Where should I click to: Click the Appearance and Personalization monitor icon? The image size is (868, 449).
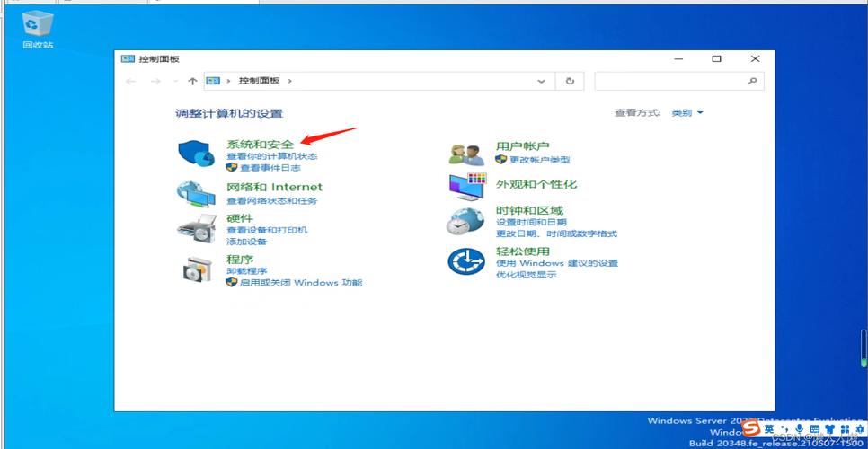click(x=468, y=187)
